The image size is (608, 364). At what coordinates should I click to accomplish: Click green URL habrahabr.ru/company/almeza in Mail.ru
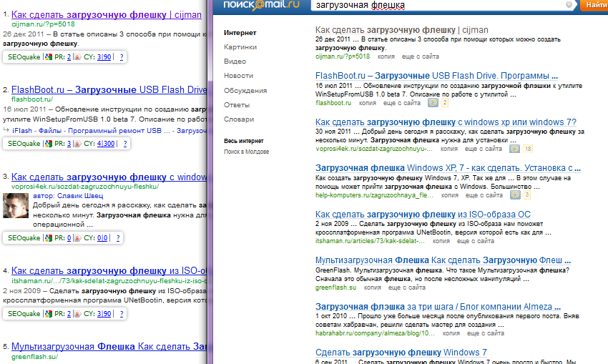pos(375,333)
